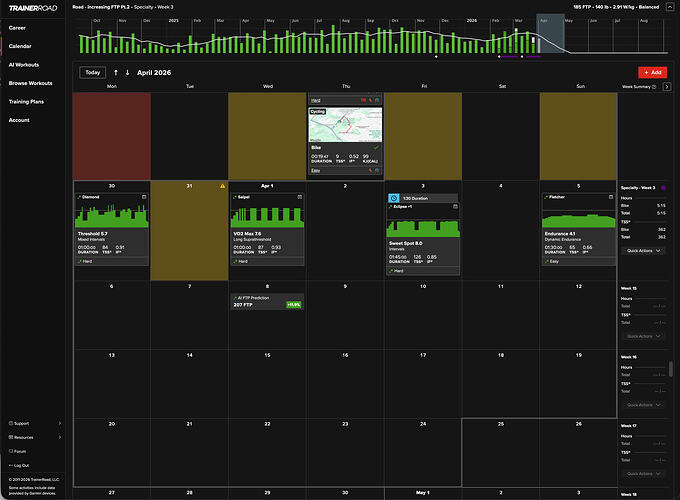The width and height of the screenshot is (680, 500).
Task: Click the VO2 Max 7.6 workout title
Action: (x=247, y=234)
